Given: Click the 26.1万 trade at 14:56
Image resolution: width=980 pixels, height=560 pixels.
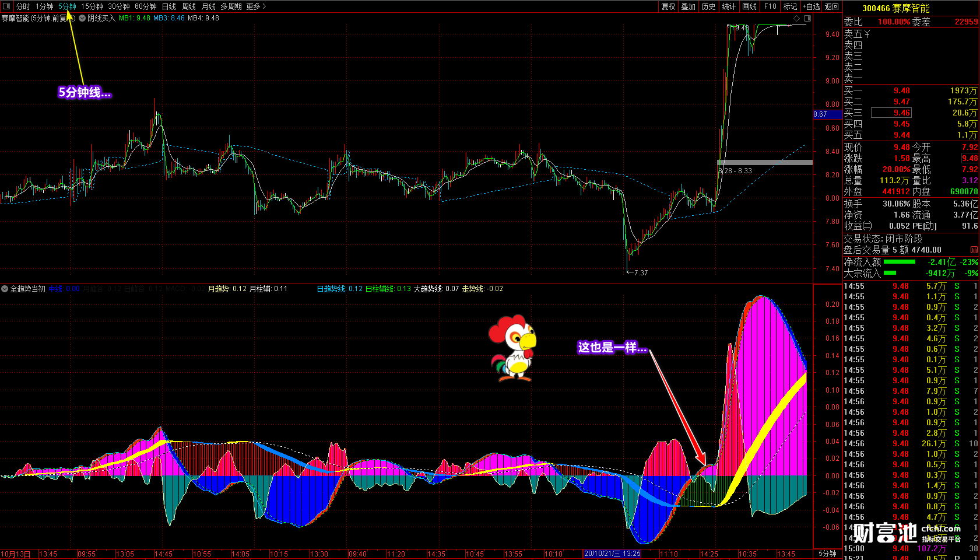Looking at the screenshot, I should click(934, 443).
